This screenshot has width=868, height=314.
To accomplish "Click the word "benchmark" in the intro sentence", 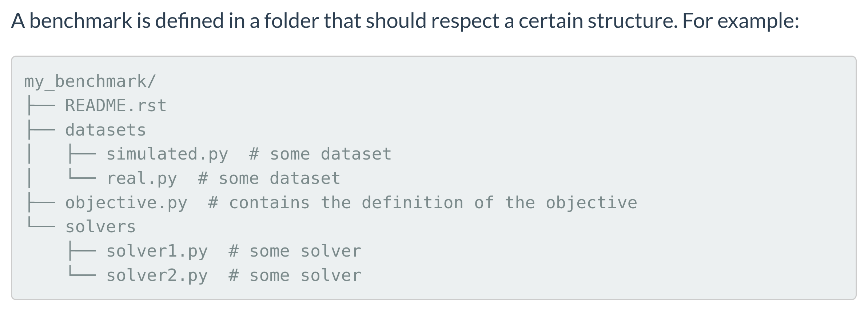I will point(80,21).
